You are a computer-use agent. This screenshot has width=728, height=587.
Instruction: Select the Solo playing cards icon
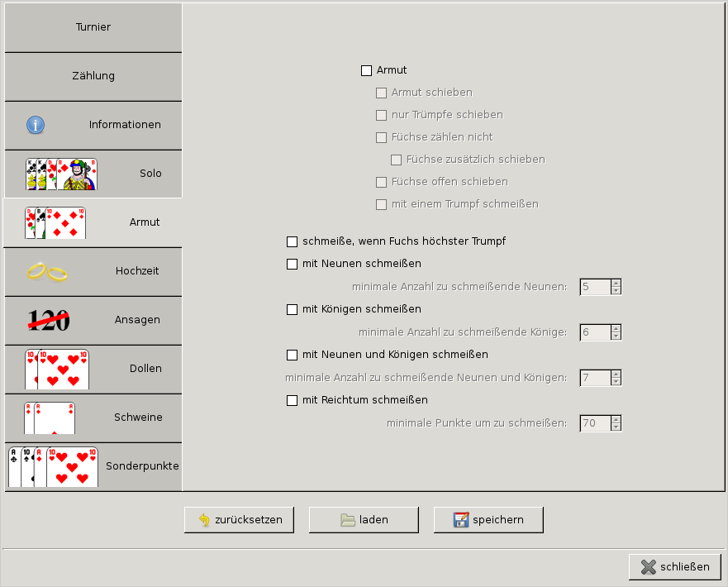62,174
